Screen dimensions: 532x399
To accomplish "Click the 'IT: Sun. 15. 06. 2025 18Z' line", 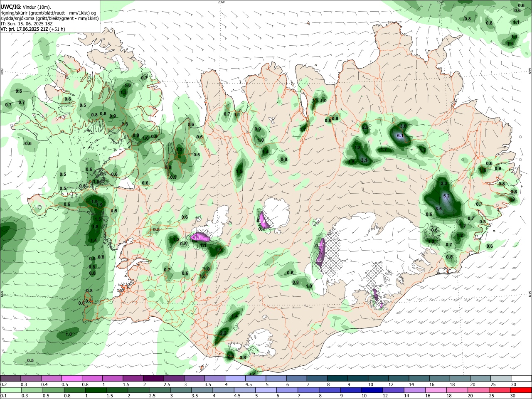I will 27,24.
